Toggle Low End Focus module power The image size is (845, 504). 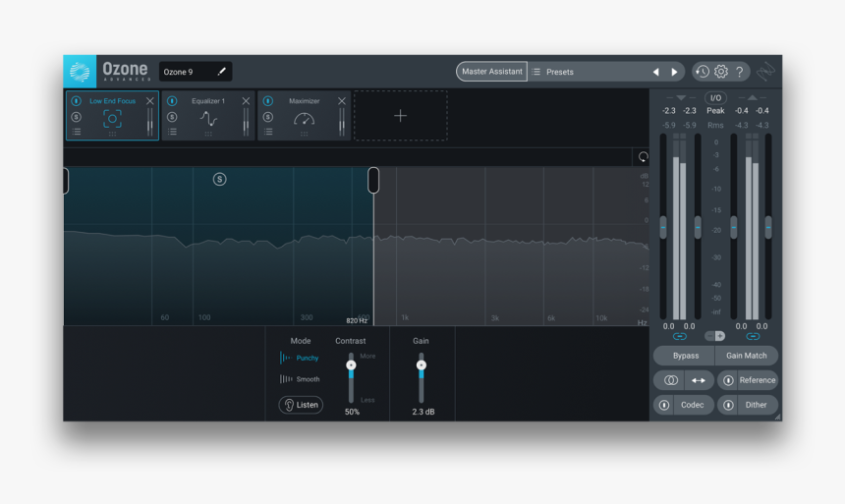tap(76, 101)
